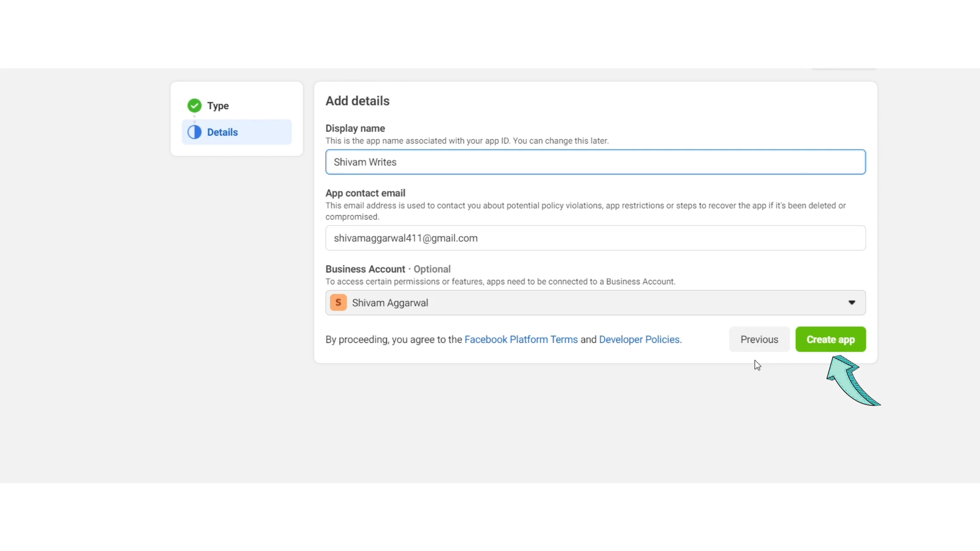Click the App contact email label
The image size is (980, 551).
click(x=365, y=193)
